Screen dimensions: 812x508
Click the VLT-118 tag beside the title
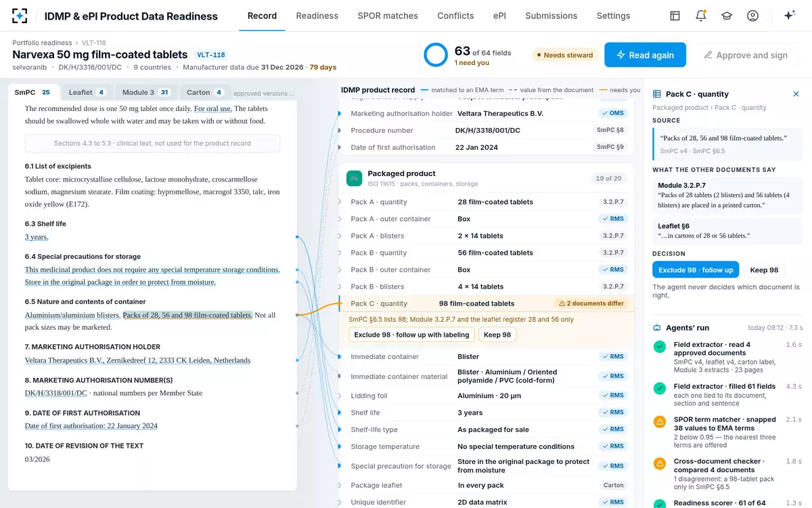point(210,55)
